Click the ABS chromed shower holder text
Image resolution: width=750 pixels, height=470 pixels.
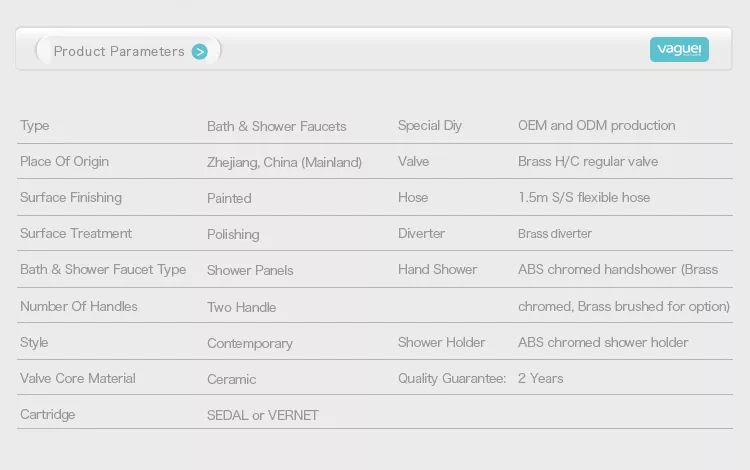(x=603, y=342)
